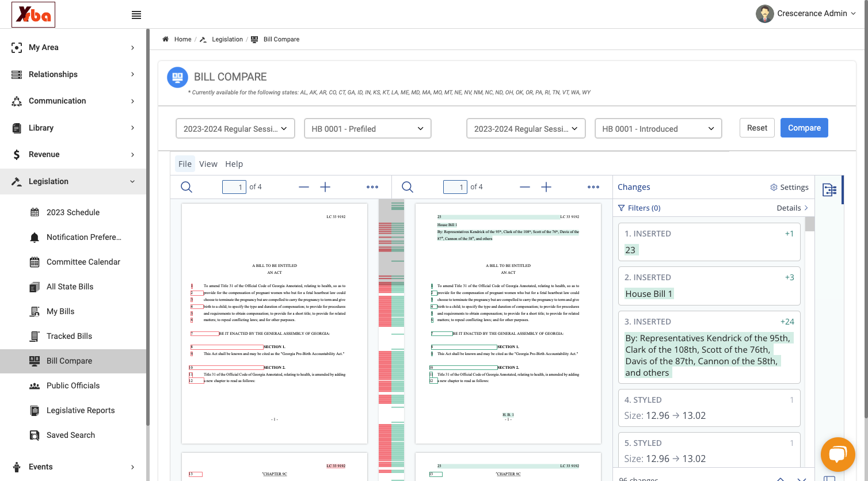This screenshot has height=481, width=868.
Task: Open search in the right document pane
Action: (408, 187)
